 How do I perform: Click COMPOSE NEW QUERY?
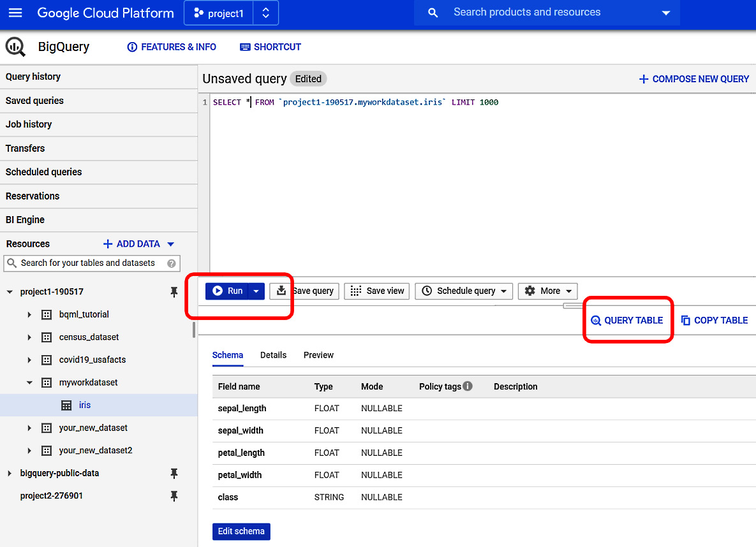(x=694, y=79)
